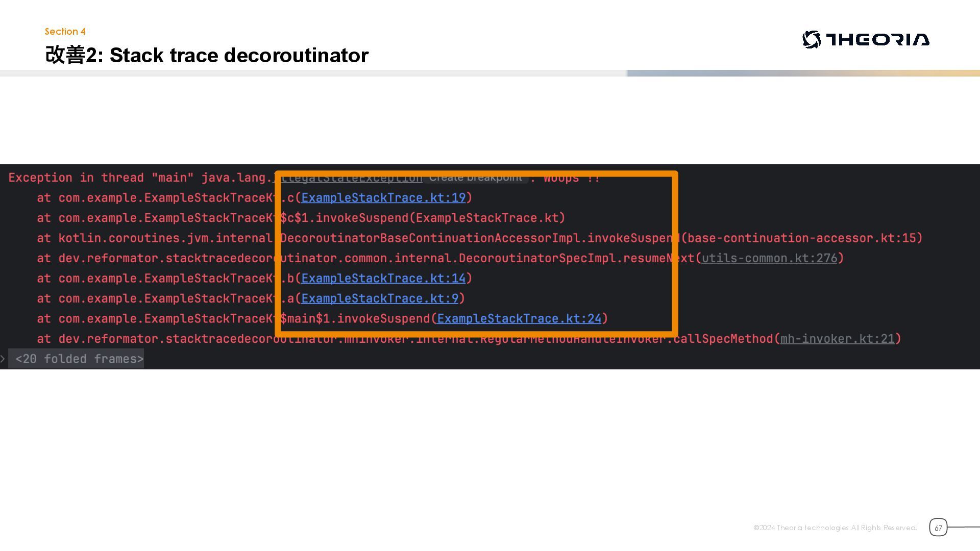Open the mh-invoker.kt:21 source link
The width and height of the screenshot is (980, 551).
coord(837,339)
